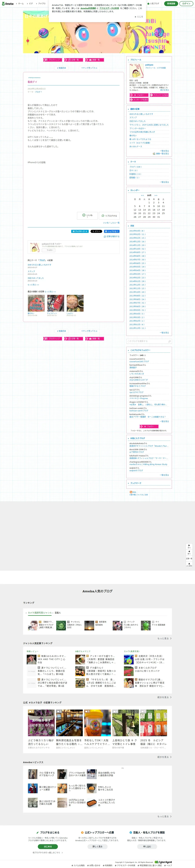The height and width of the screenshot is (868, 195).
Task: Click the green はじめる button
Action: 48,846
